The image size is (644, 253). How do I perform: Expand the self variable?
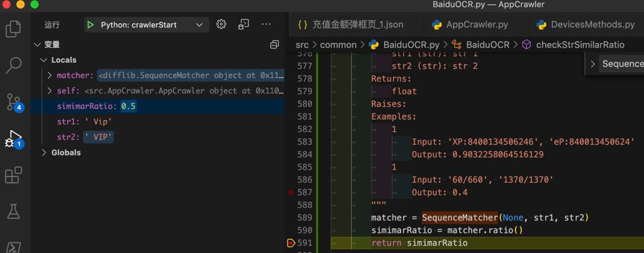[50, 91]
